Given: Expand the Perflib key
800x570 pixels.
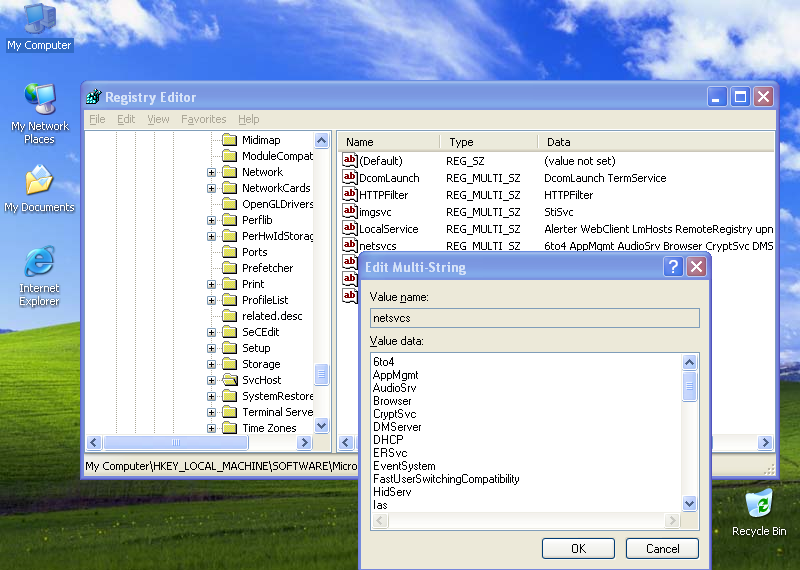Looking at the screenshot, I should coord(211,220).
